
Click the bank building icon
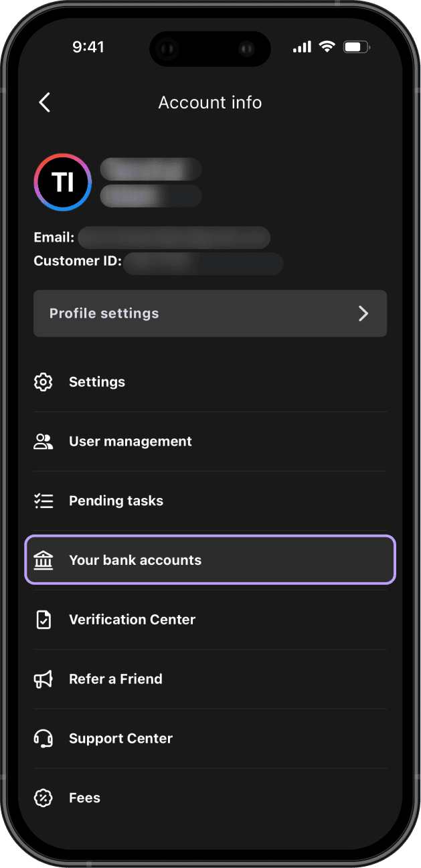(44, 560)
